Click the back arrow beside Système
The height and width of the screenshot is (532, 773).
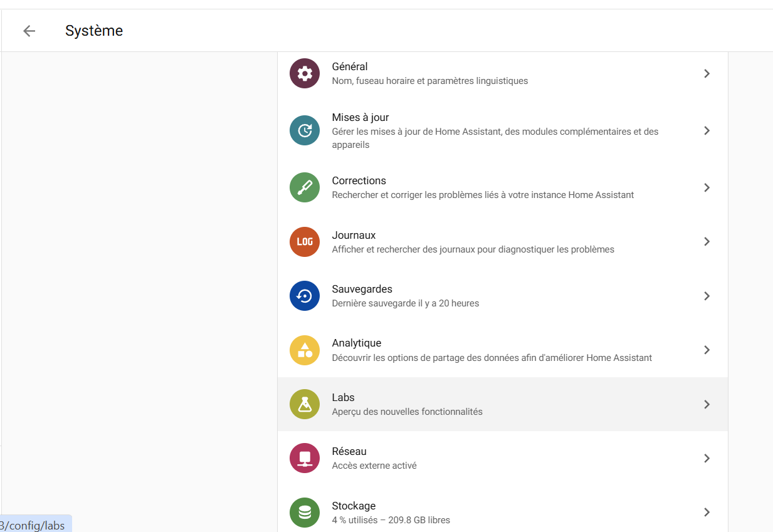click(29, 31)
